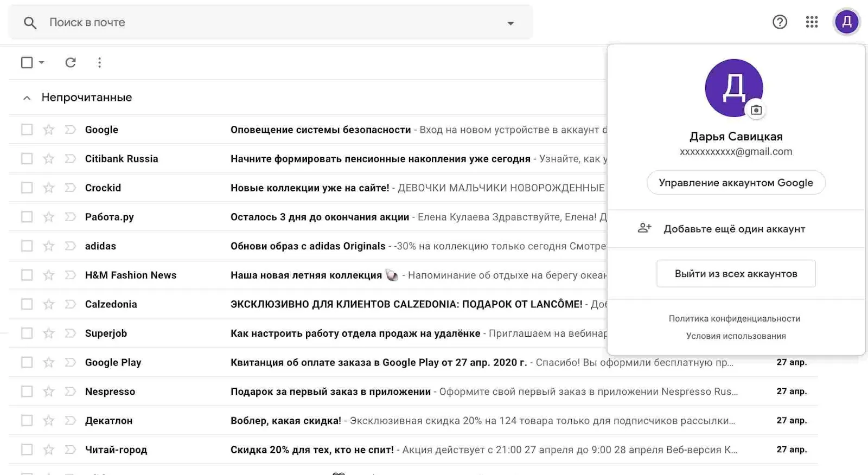Refresh the mailbox

tap(71, 62)
